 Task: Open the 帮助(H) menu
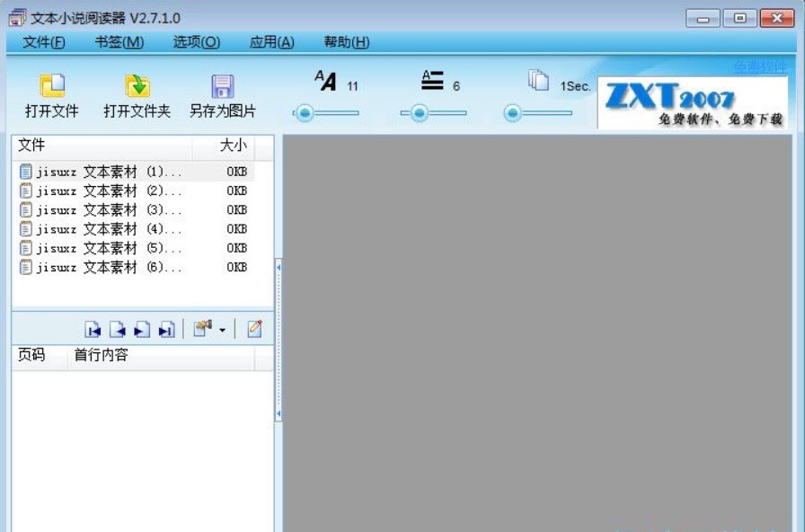pyautogui.click(x=347, y=42)
